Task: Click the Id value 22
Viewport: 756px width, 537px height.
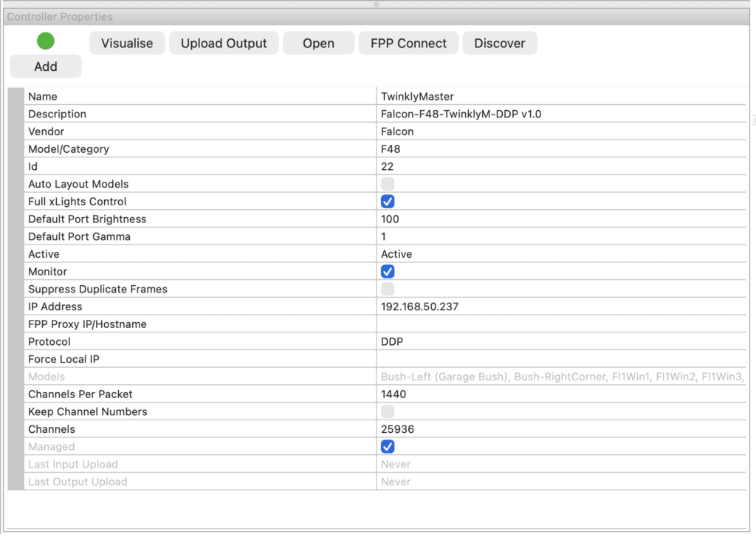Action: click(x=561, y=166)
